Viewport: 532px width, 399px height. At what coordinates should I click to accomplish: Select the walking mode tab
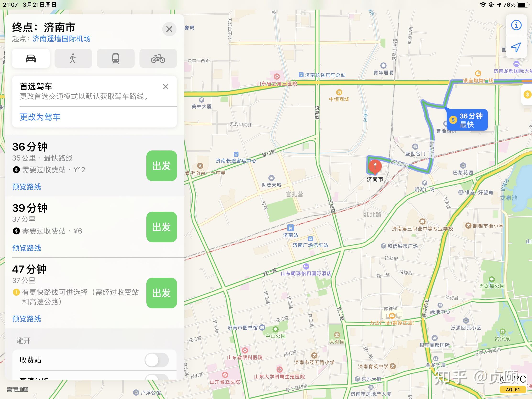[73, 58]
